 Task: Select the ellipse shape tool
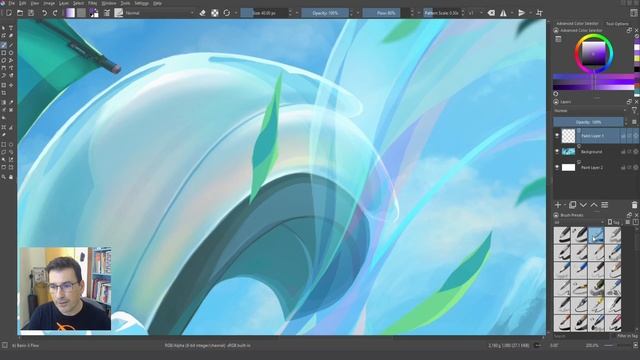tap(11, 53)
